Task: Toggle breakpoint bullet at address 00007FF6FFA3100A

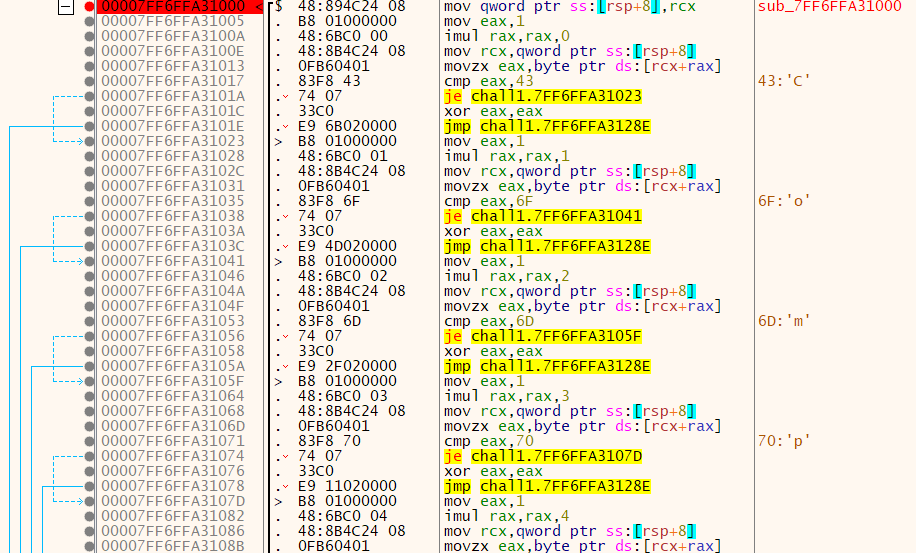Action: coord(89,36)
